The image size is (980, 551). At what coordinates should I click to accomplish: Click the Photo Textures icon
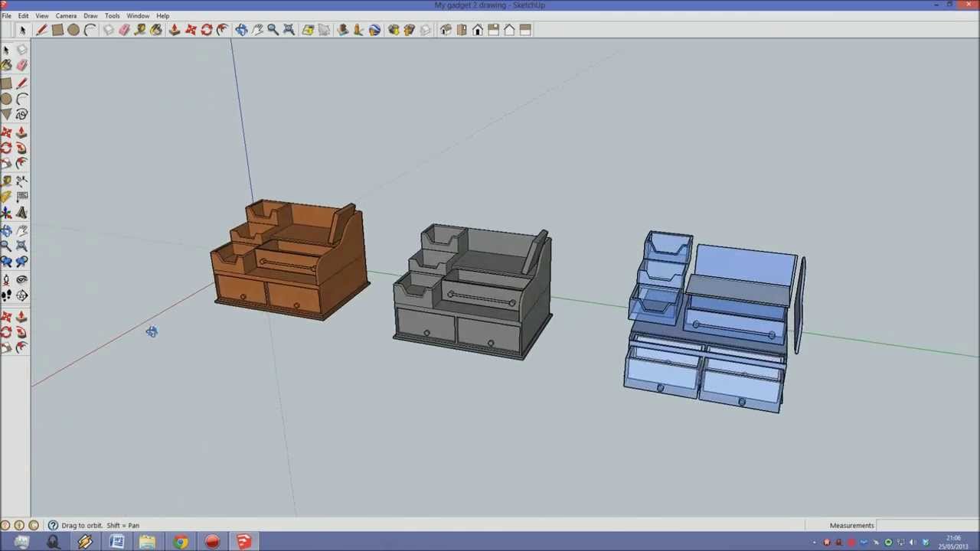tap(358, 30)
